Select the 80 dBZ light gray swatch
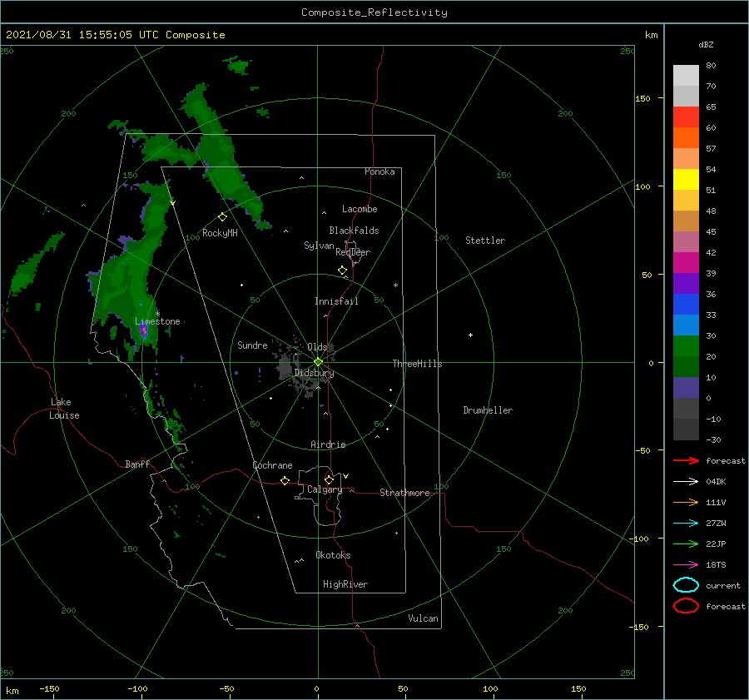Viewport: 749px width, 700px height. tap(686, 75)
